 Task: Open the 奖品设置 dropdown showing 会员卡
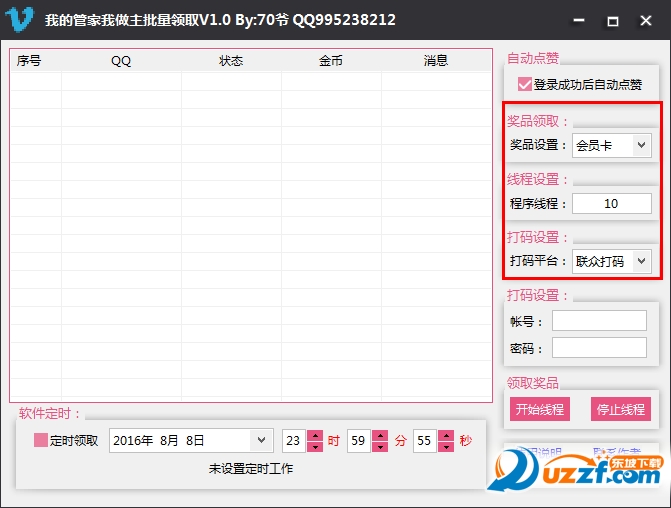tap(612, 146)
